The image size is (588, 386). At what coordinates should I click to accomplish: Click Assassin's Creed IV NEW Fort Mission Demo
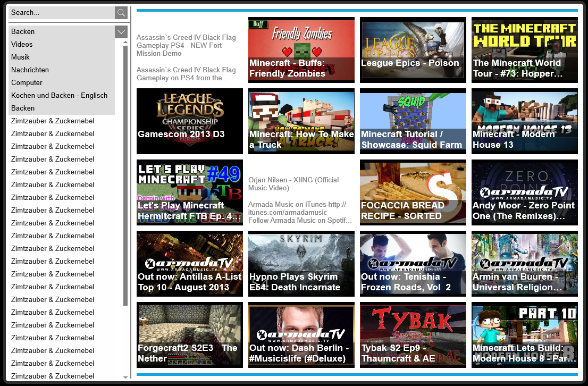187,45
